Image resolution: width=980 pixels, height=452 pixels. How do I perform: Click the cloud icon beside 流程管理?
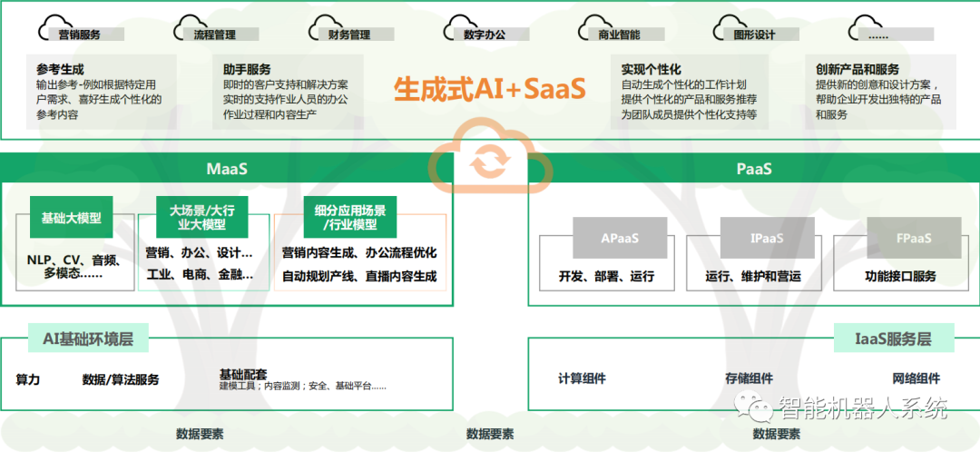[x=190, y=29]
